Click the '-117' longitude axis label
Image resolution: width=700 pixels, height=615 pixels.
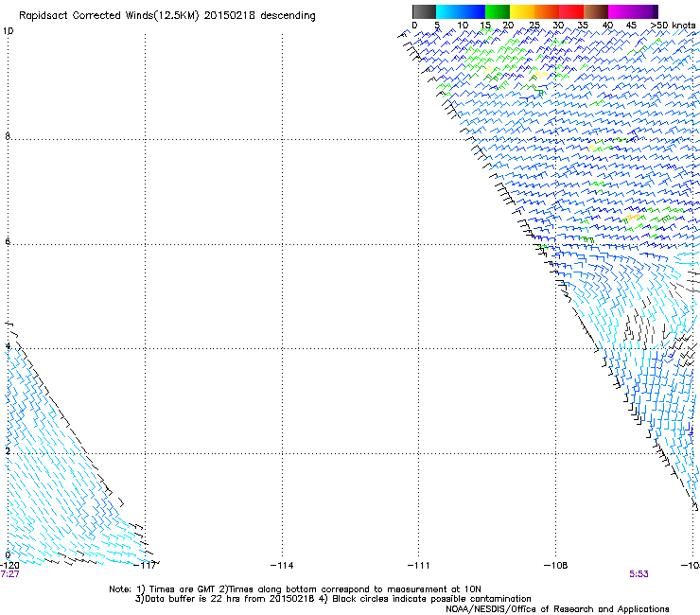145,566
